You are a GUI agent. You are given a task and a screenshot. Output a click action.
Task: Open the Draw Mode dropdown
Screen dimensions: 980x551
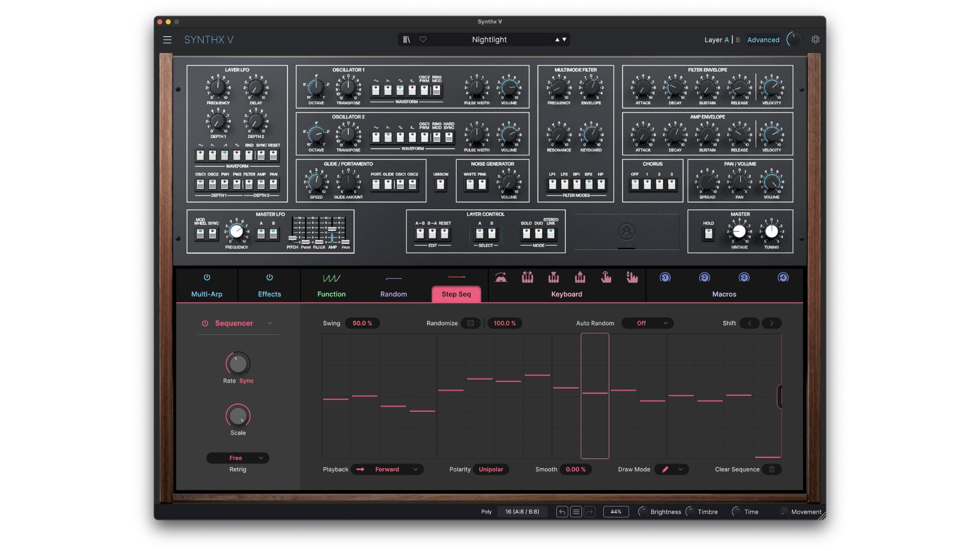click(671, 469)
